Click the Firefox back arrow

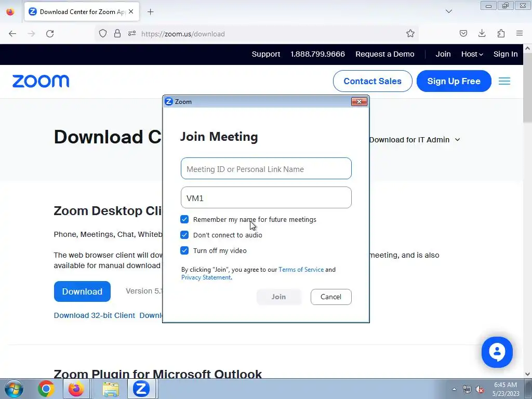[x=12, y=34]
